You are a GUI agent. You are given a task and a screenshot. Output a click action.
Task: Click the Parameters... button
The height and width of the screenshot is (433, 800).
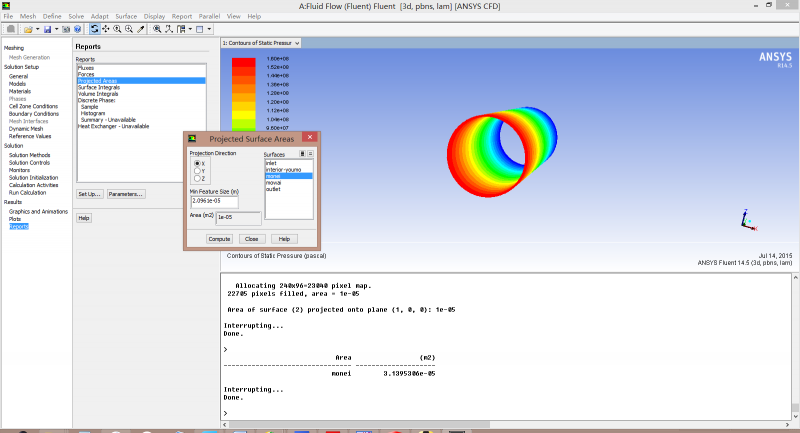tap(126, 194)
